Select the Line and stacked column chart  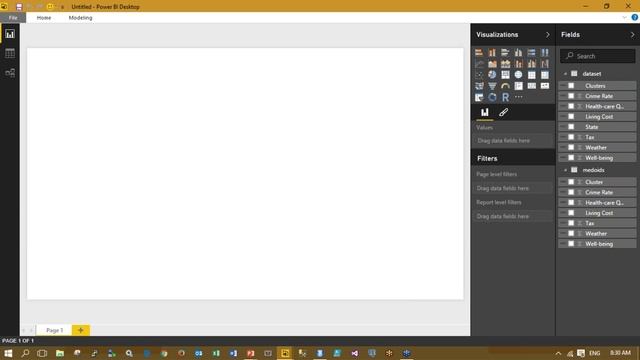coord(518,64)
